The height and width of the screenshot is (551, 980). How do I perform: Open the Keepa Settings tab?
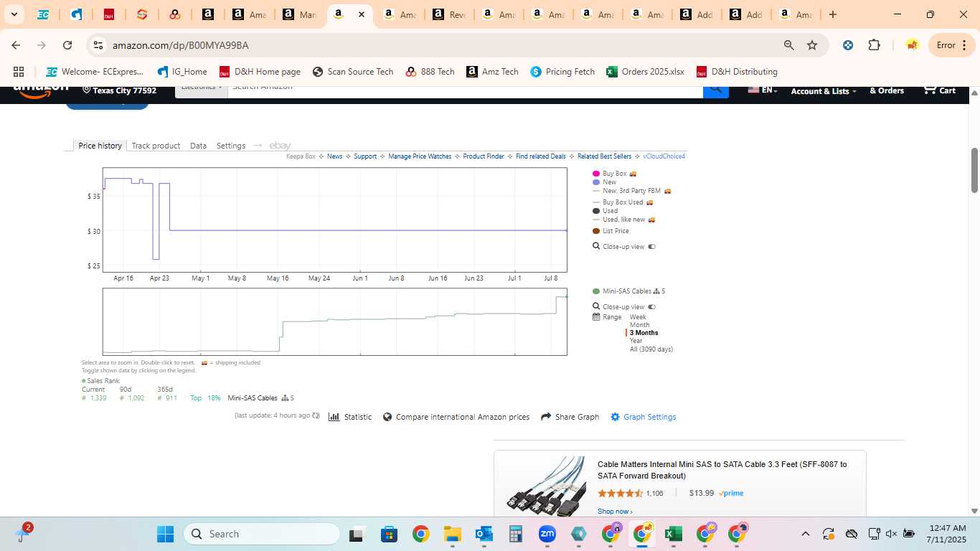click(231, 146)
